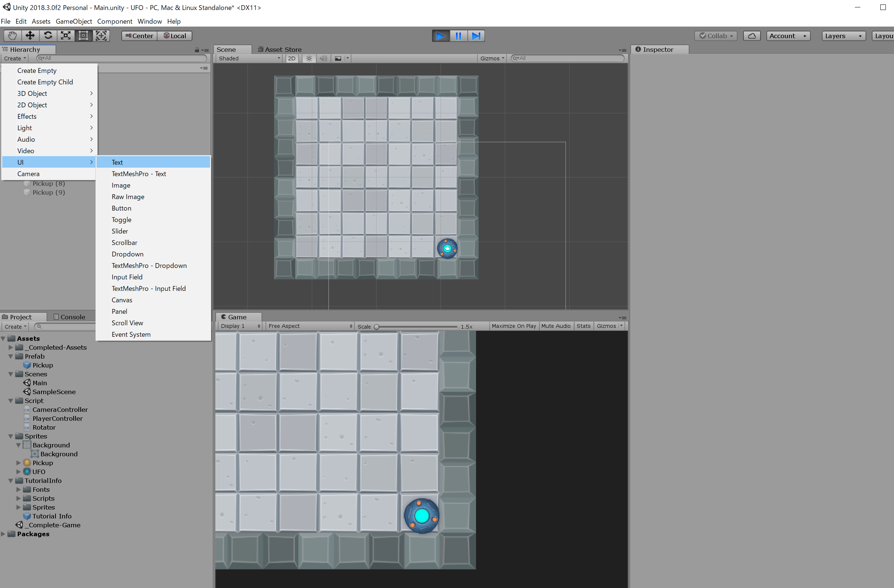Collapse the Scenes folder
Image resolution: width=894 pixels, height=588 pixels.
(11, 374)
